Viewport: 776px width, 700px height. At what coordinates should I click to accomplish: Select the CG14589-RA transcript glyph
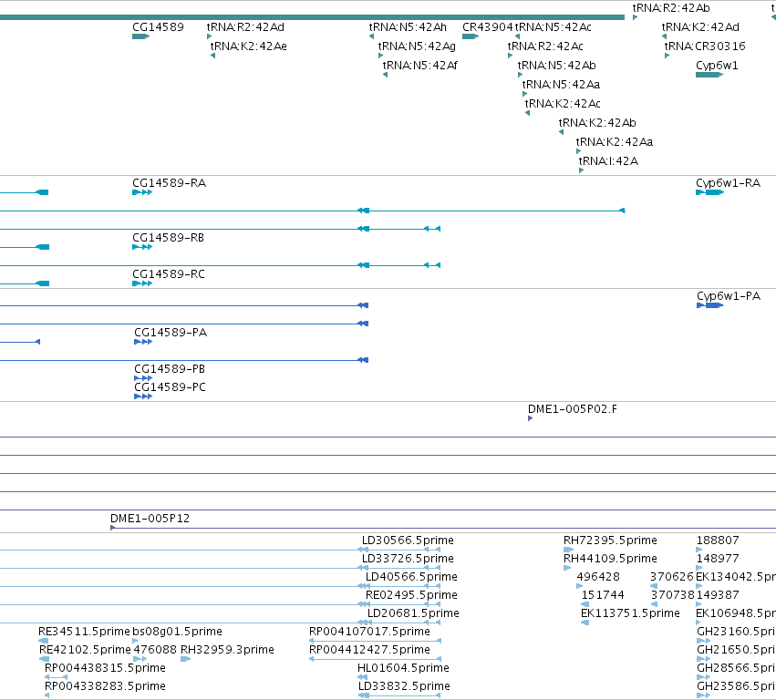142,192
